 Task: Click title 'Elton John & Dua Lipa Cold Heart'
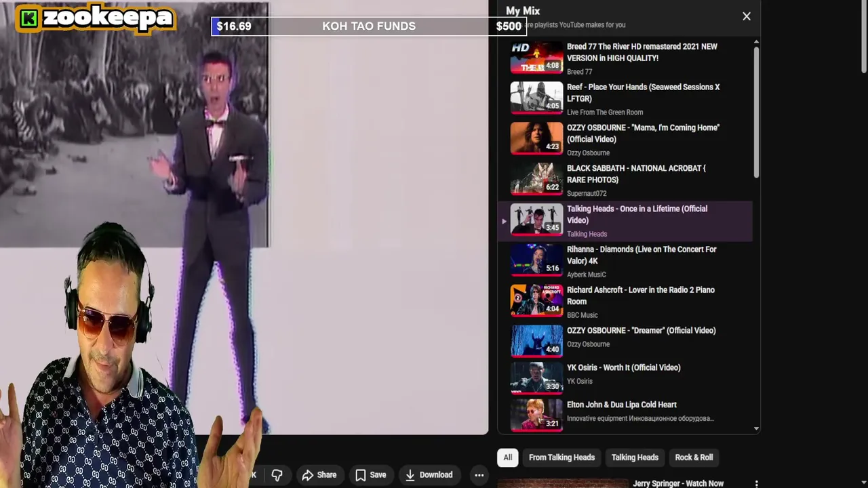(x=621, y=405)
